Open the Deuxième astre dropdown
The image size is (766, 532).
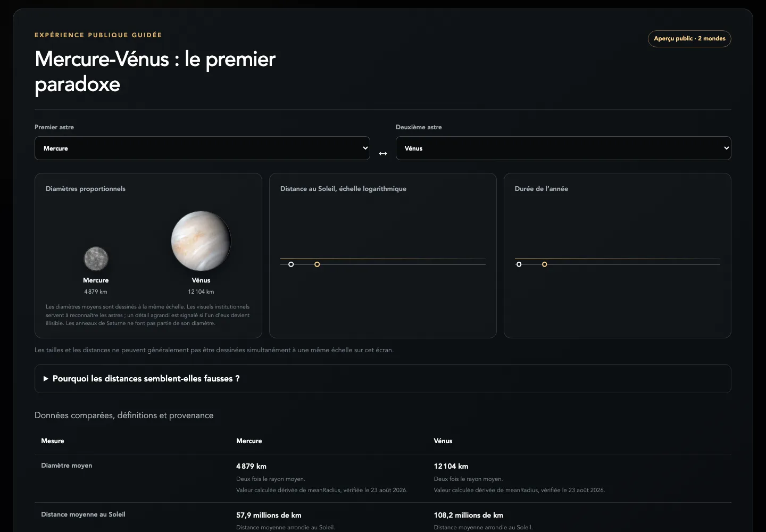[x=563, y=148]
